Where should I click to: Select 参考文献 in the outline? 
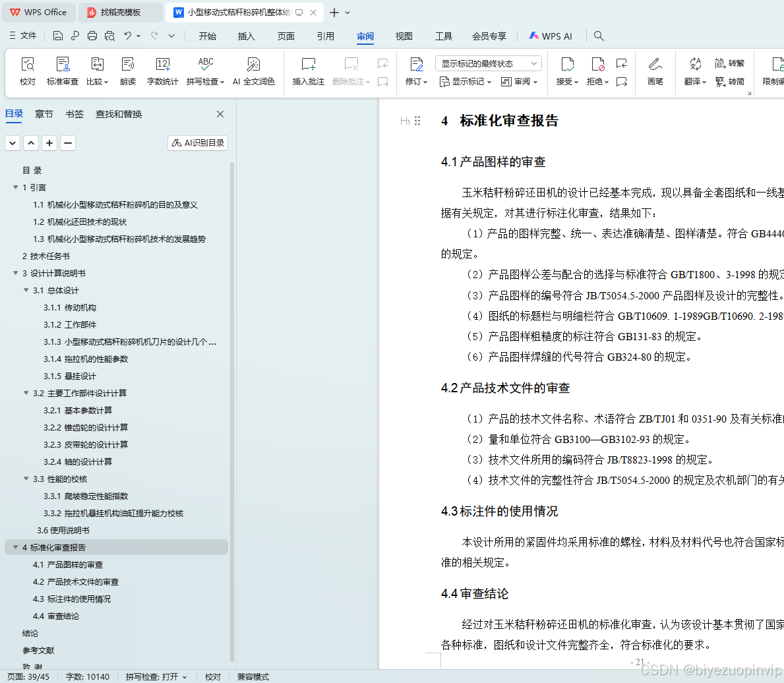pos(38,650)
